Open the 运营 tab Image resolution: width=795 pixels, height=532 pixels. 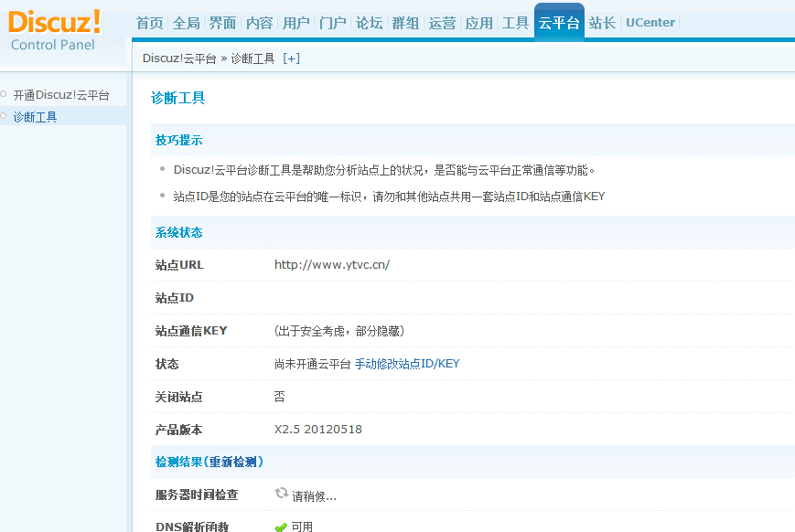(442, 23)
